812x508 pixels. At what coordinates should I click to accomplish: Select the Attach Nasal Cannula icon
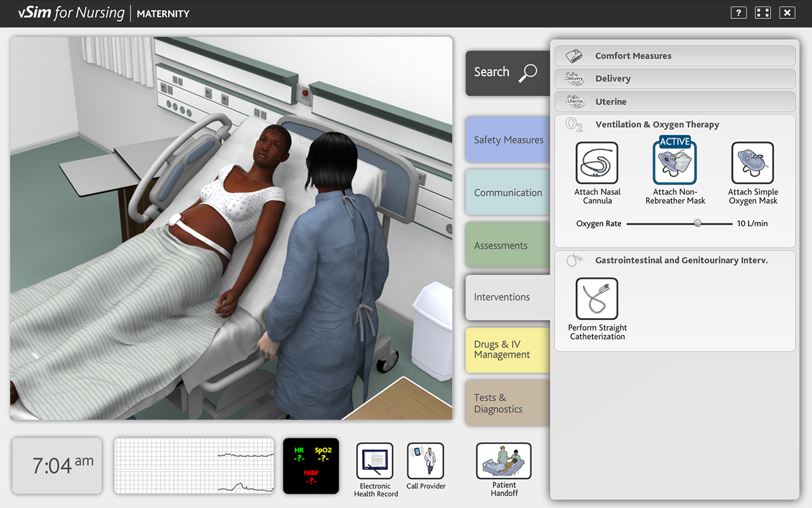coord(596,162)
